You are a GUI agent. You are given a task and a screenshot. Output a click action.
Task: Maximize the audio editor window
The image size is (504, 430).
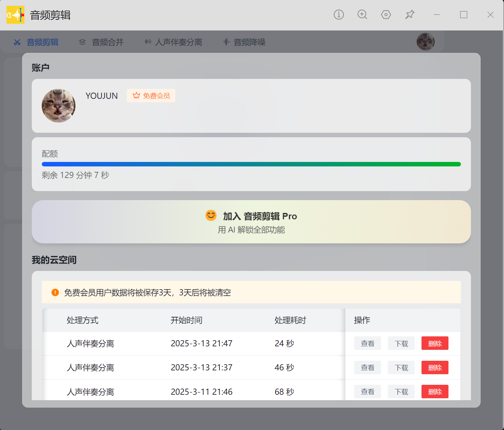pos(464,15)
